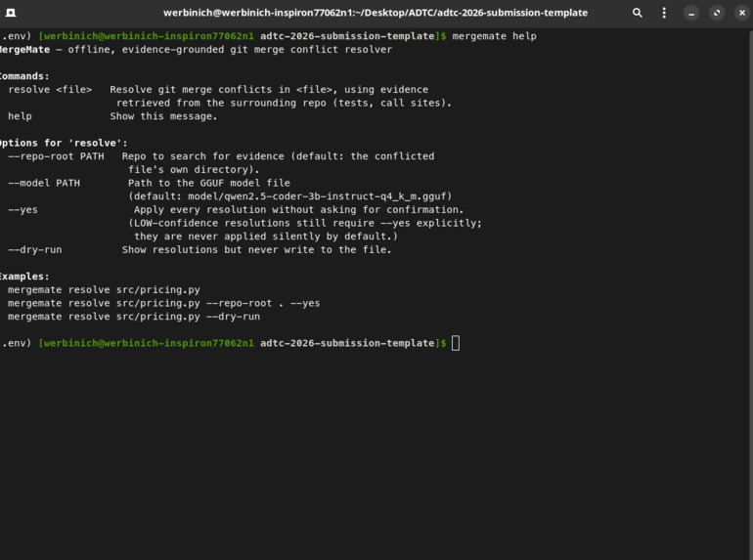753x560 pixels.
Task: Click the 'LOW-confidence resolutions still require' line
Action: [x=304, y=223]
